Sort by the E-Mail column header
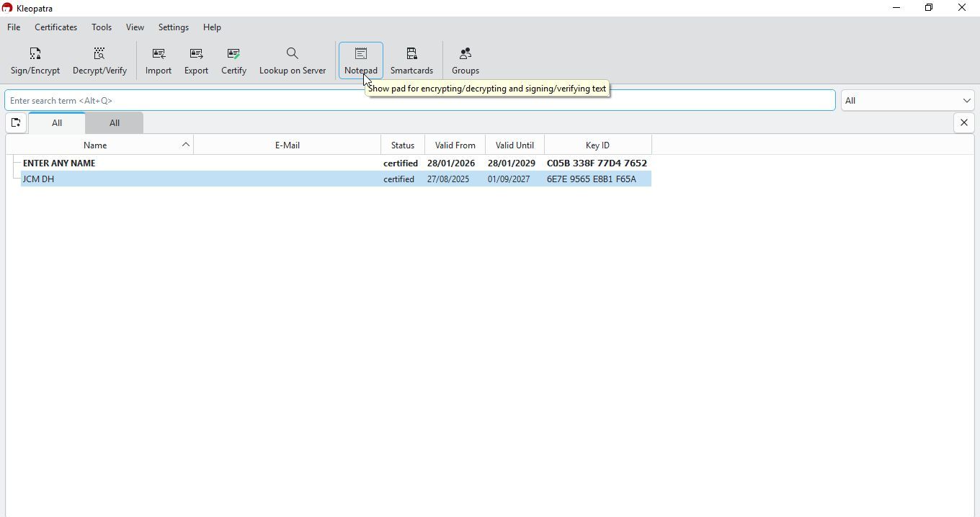The height and width of the screenshot is (517, 980). click(x=288, y=145)
